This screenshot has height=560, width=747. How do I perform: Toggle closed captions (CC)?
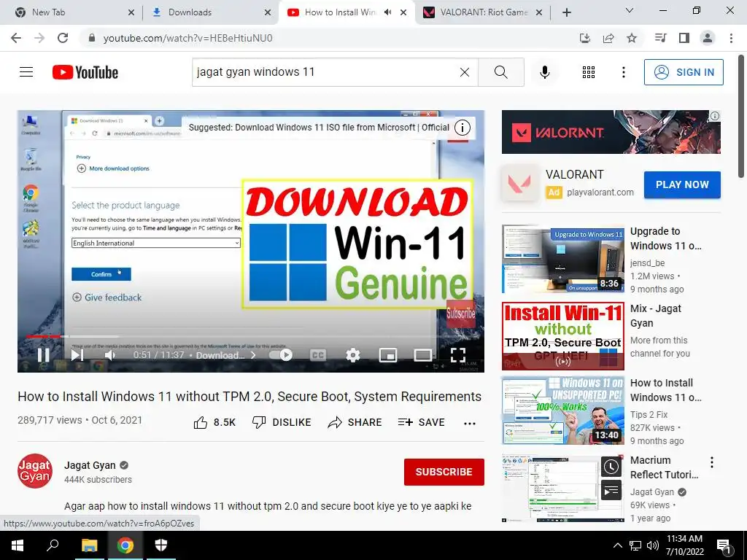[318, 355]
